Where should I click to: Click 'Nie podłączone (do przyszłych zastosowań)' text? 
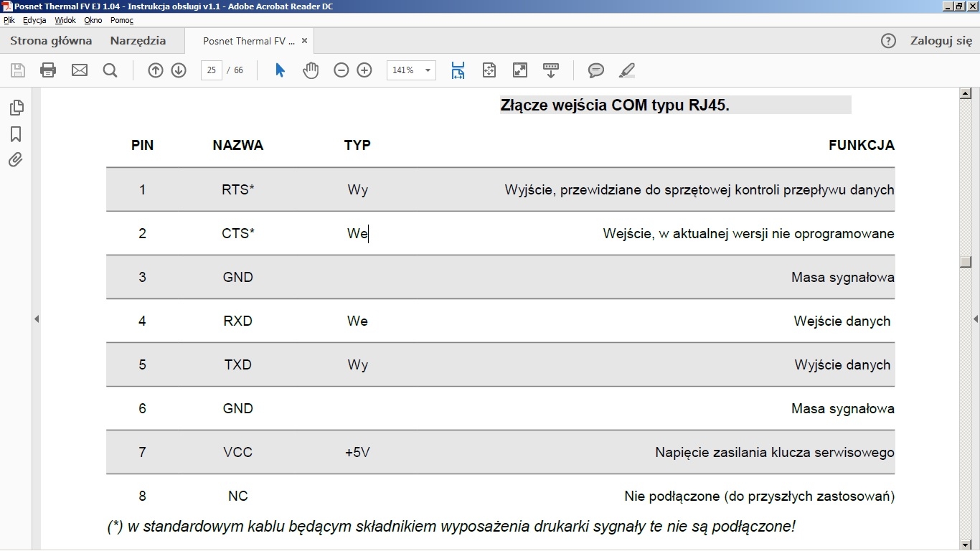[x=760, y=496]
